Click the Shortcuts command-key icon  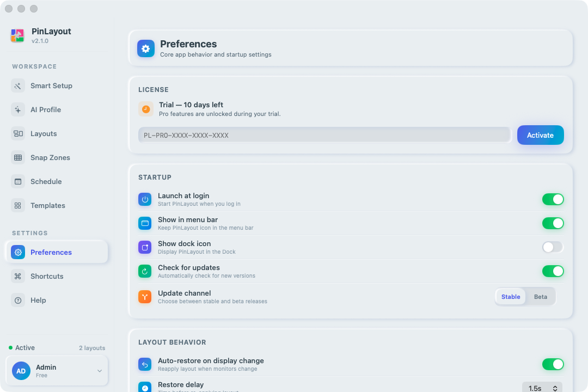coord(17,277)
